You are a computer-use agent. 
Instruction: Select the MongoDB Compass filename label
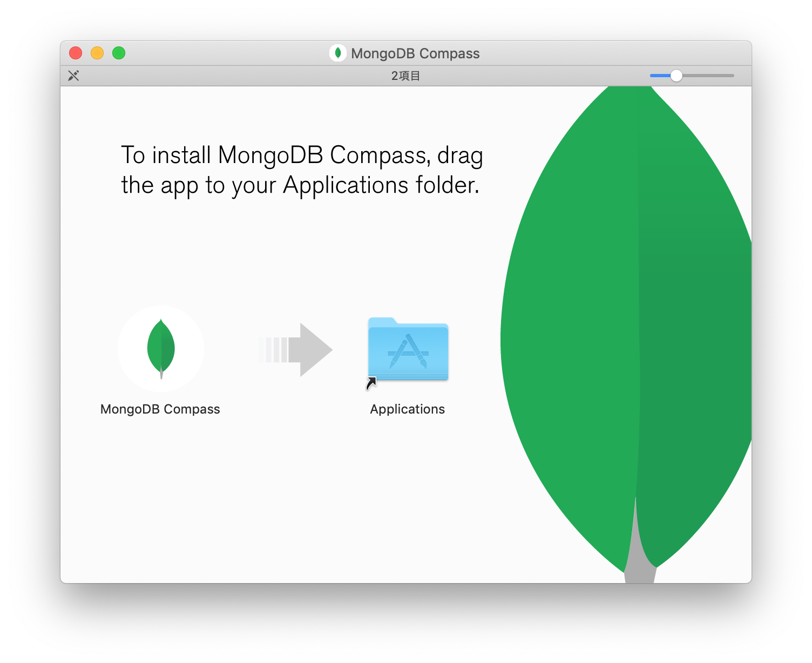160,409
